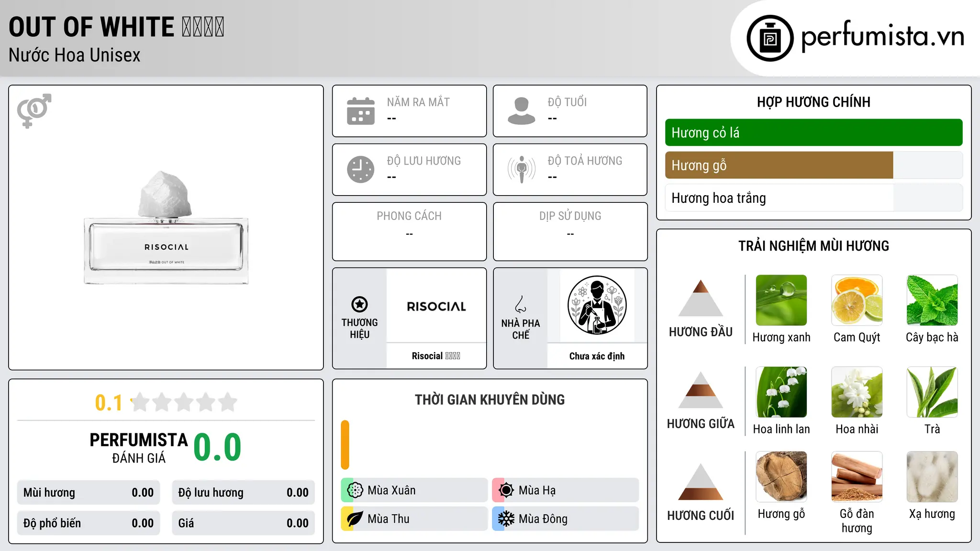Viewport: 980px width, 551px height.
Task: Click the OUT OF WHITE title
Action: pyautogui.click(x=116, y=27)
